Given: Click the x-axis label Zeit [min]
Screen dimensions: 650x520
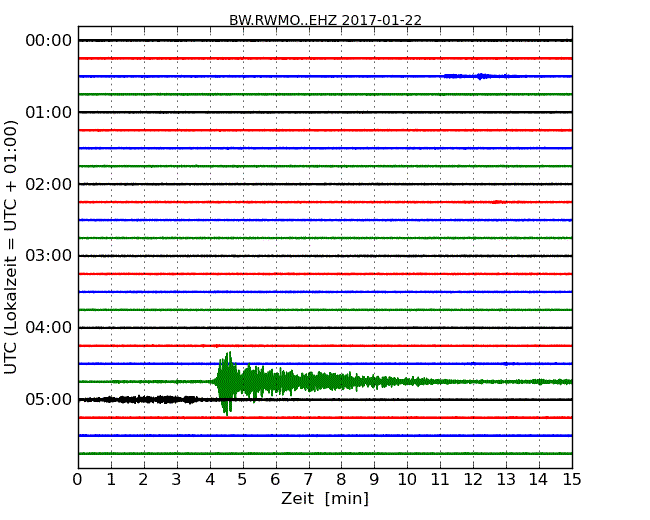Looking at the screenshot, I should pyautogui.click(x=325, y=498).
